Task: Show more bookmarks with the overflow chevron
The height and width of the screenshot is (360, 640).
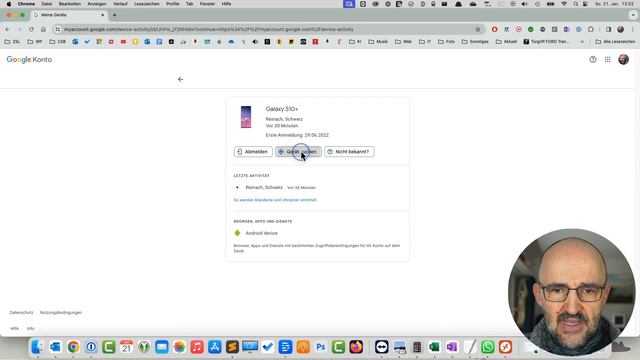Action: click(x=582, y=42)
